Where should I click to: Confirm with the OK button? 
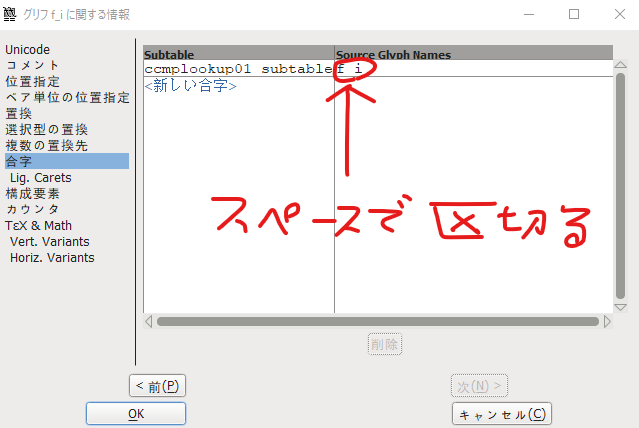click(x=136, y=413)
